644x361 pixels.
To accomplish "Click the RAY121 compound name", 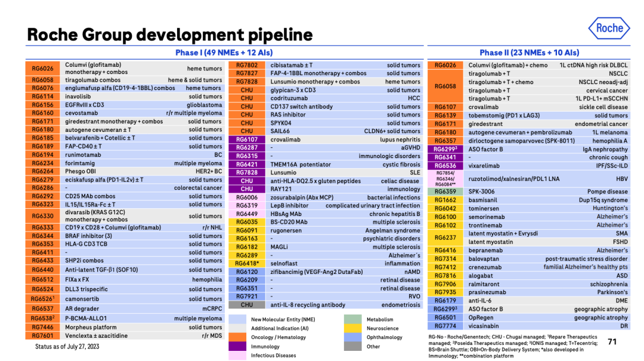I will (281, 189).
